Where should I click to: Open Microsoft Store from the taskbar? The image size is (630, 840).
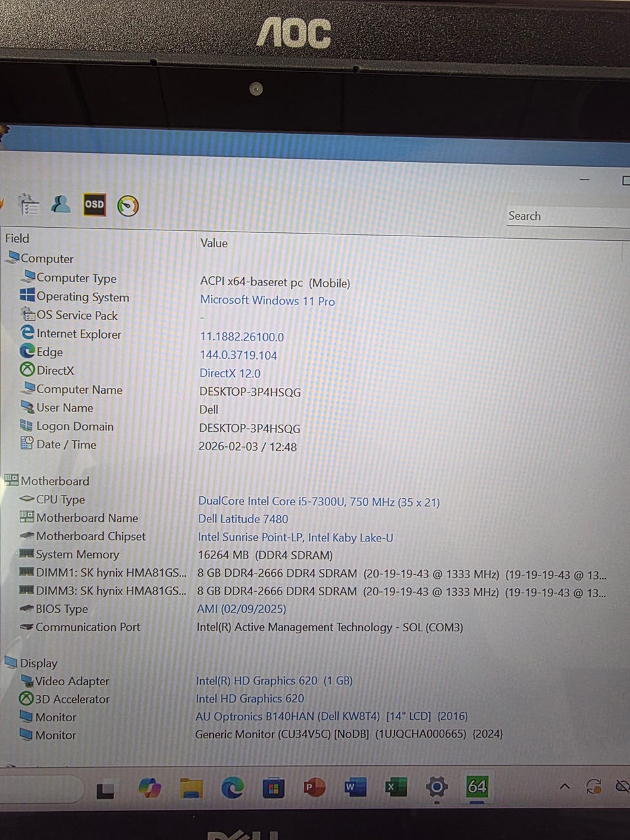point(273,787)
